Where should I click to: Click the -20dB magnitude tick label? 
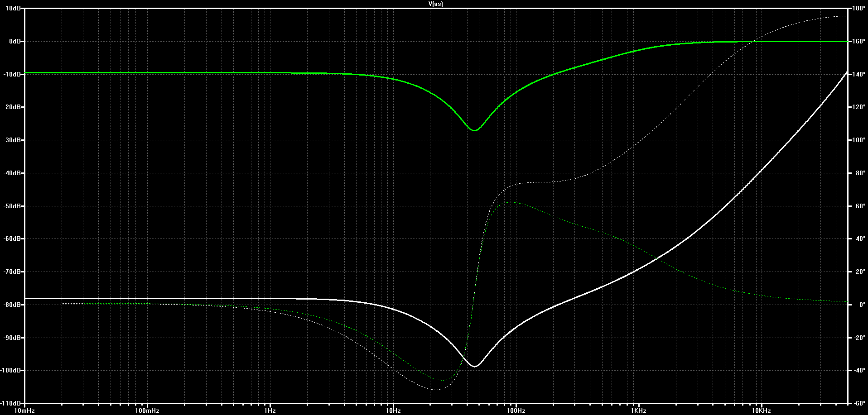(x=12, y=107)
